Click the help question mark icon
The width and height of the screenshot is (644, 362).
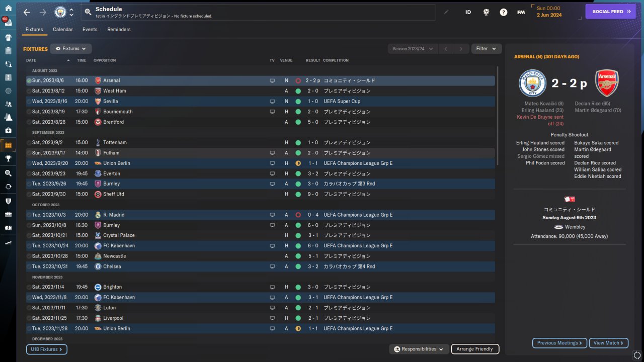(503, 12)
